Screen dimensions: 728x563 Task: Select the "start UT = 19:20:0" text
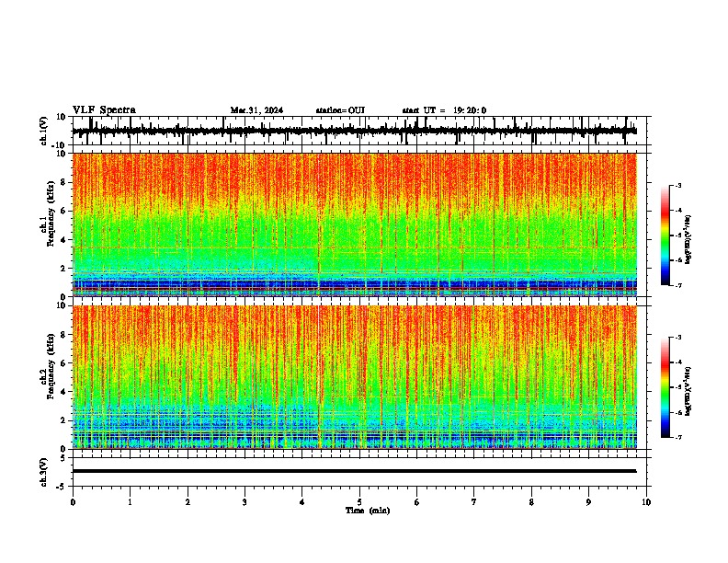click(444, 110)
